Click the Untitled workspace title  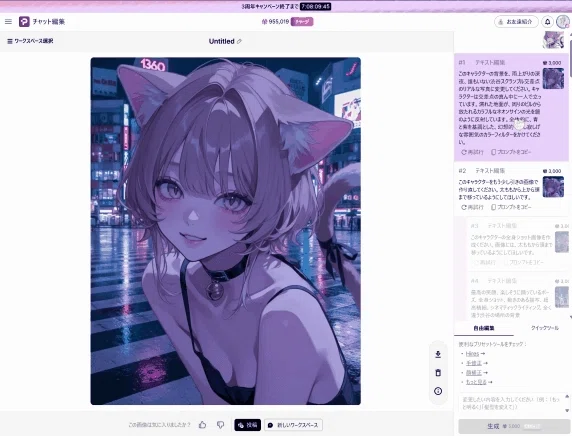(221, 41)
